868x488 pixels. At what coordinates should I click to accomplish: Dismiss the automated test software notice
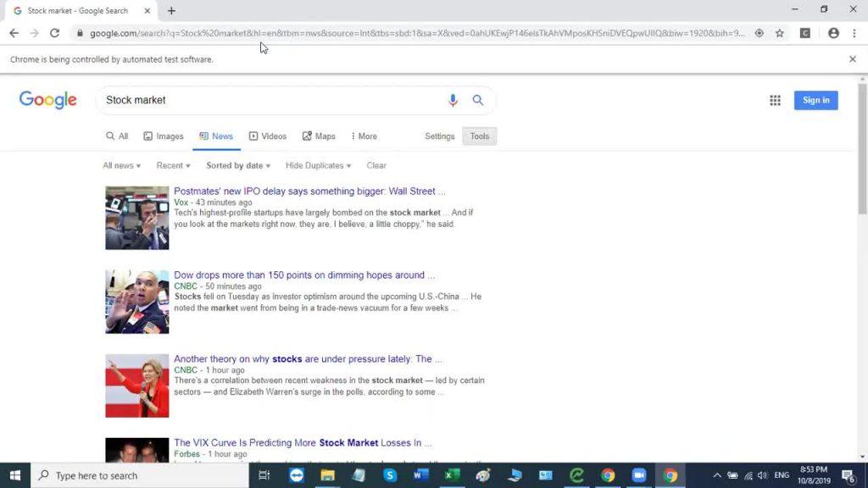point(853,58)
